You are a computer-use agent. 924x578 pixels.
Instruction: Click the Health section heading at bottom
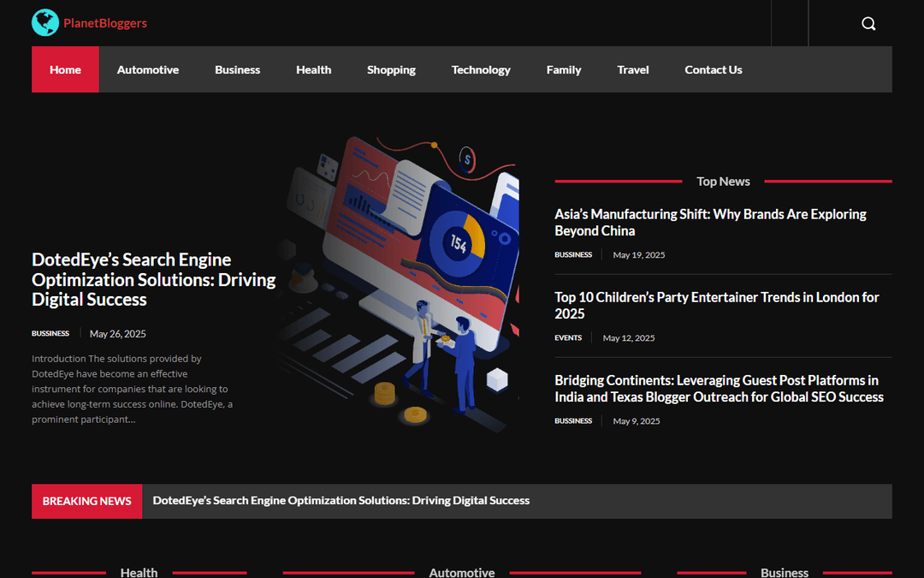[x=139, y=572]
